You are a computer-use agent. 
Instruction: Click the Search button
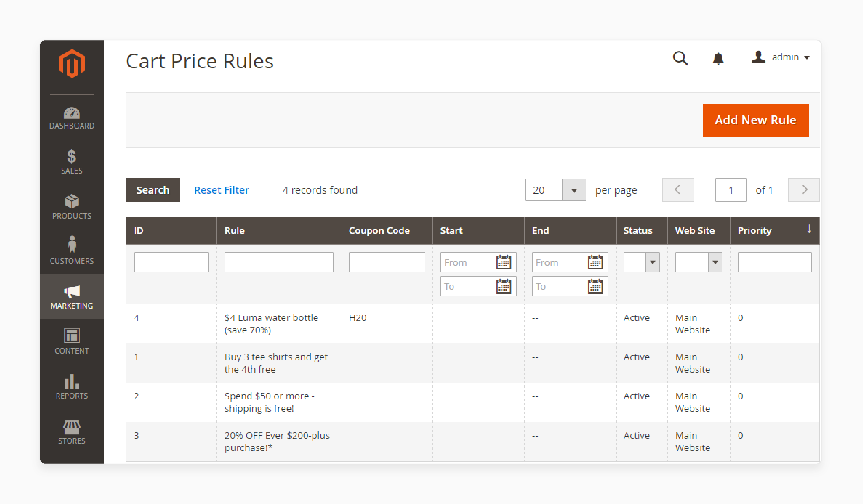153,190
